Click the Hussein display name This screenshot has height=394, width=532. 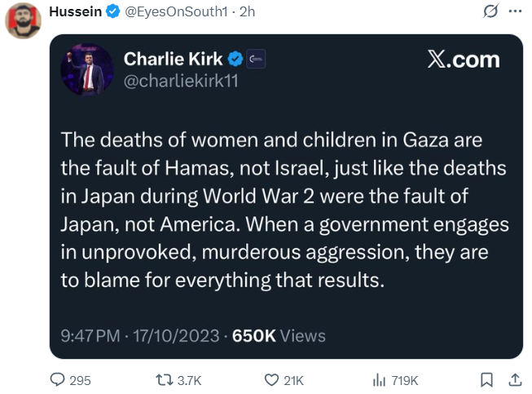pyautogui.click(x=75, y=11)
